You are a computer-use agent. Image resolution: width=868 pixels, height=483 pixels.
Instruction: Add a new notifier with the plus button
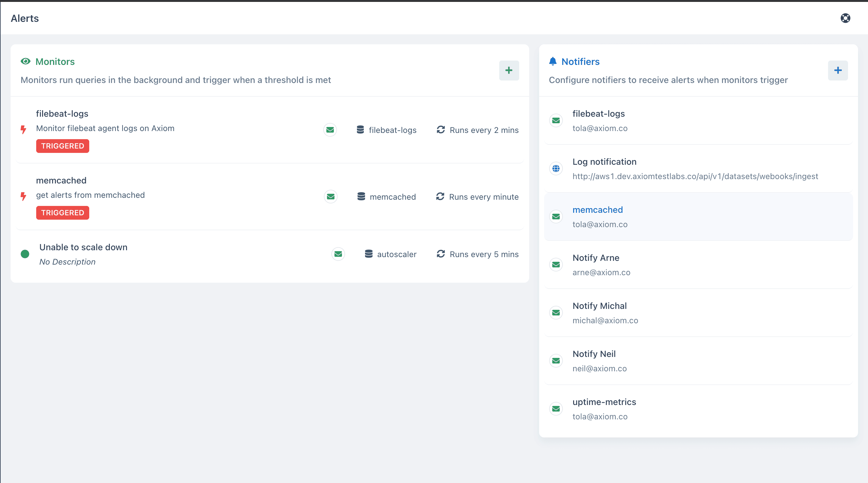tap(838, 71)
